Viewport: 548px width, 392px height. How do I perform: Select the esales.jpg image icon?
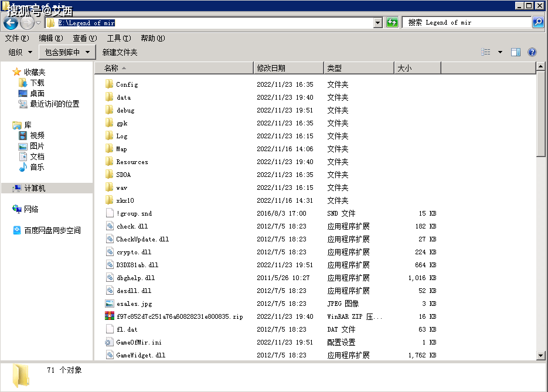pos(110,304)
